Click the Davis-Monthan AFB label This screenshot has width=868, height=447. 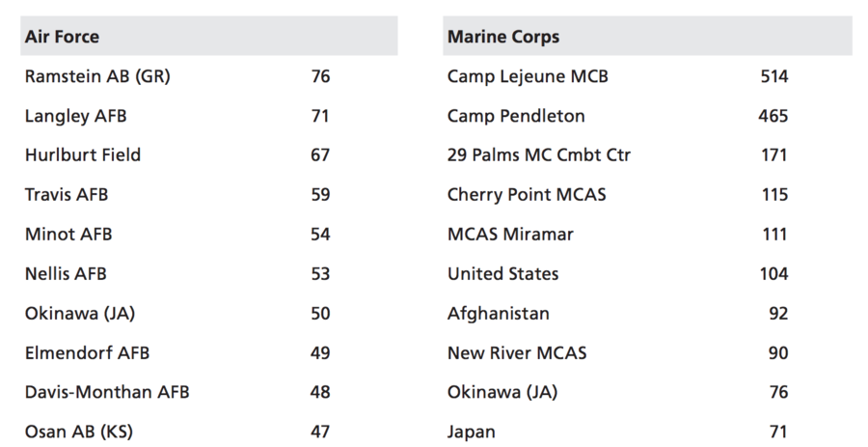tap(107, 392)
